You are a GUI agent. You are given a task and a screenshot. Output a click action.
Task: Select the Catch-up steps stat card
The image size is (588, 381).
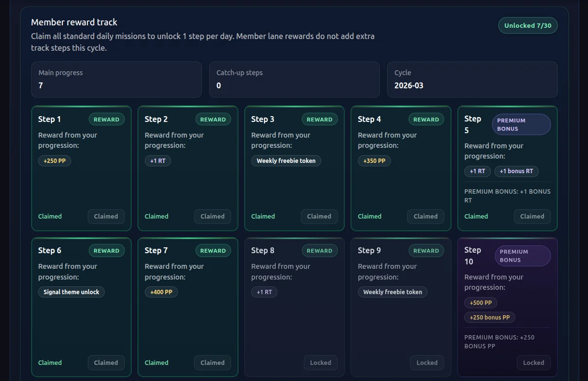tap(294, 80)
